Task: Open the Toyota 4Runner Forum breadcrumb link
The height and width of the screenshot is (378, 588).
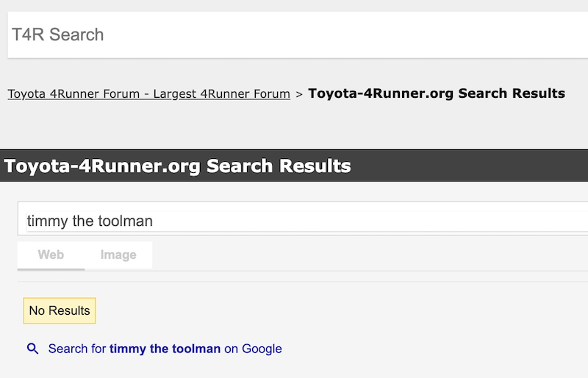Action: tap(149, 93)
